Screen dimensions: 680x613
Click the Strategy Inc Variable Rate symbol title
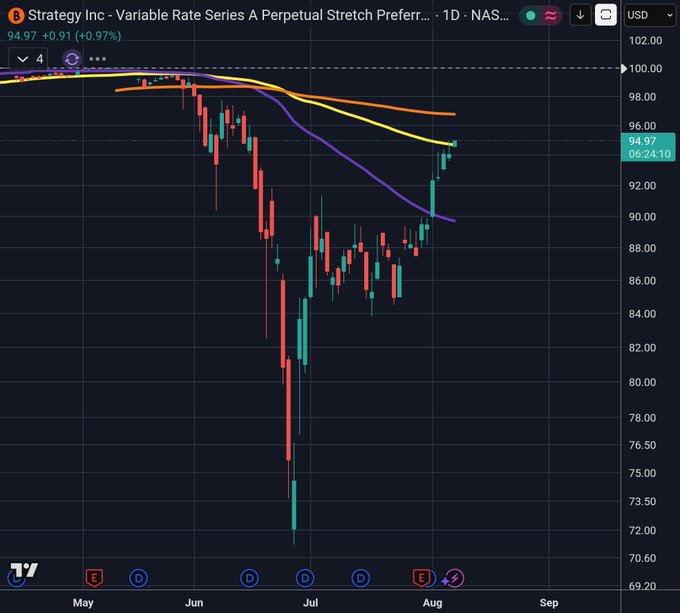click(229, 16)
